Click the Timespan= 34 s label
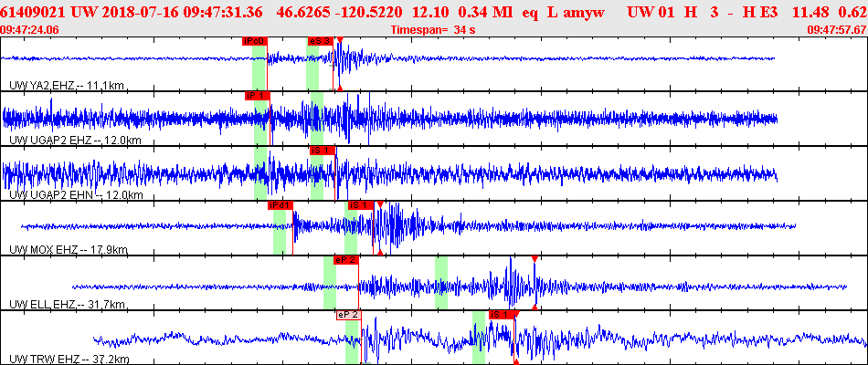This screenshot has width=868, height=365. (433, 30)
